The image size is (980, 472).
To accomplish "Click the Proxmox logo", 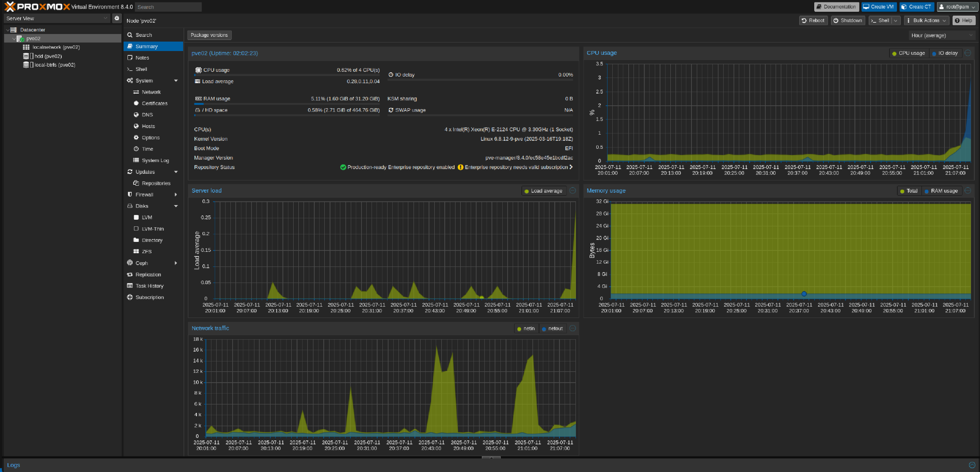I will pos(37,7).
